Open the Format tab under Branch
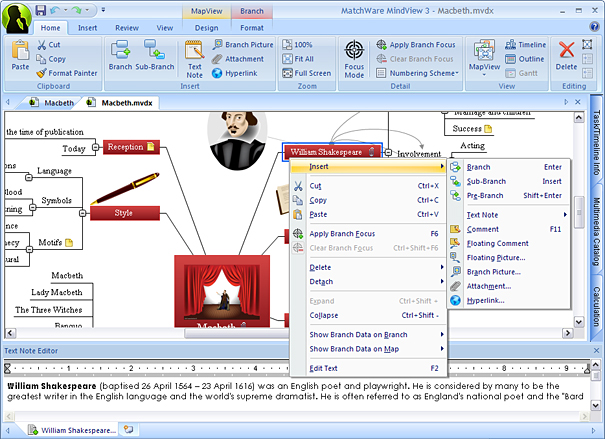 tap(252, 28)
